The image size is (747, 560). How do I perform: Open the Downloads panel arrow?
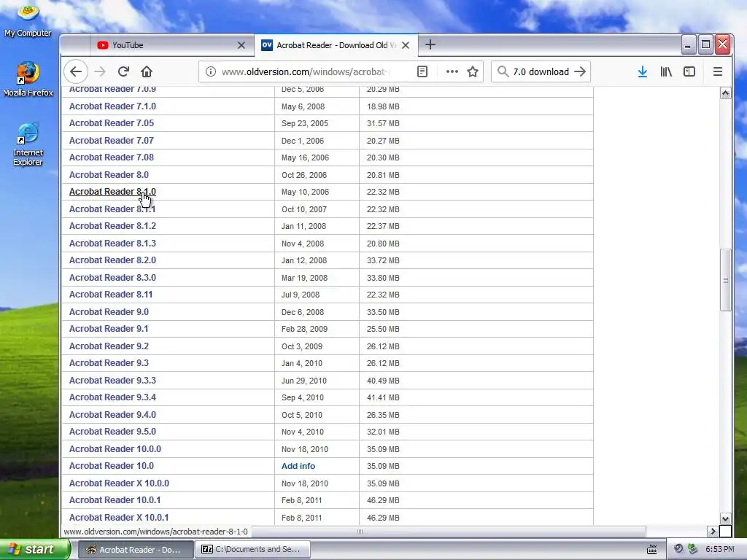(x=642, y=71)
